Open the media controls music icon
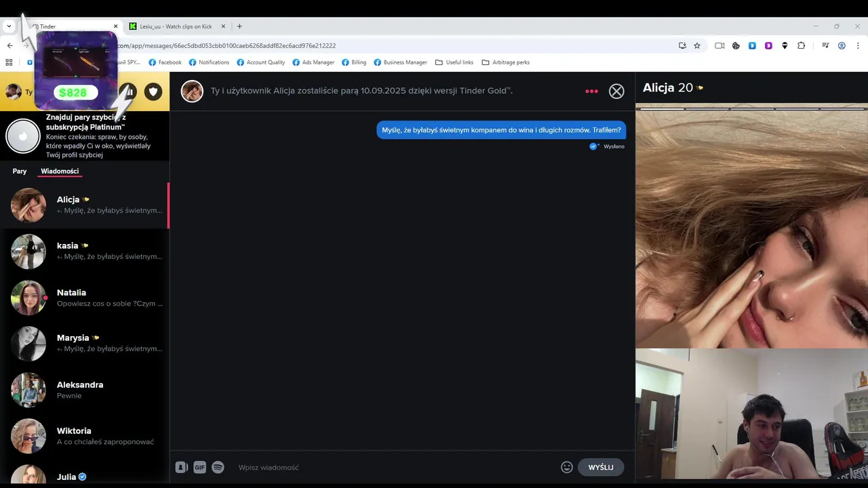Screen dimensions: 868x488 tap(825, 45)
